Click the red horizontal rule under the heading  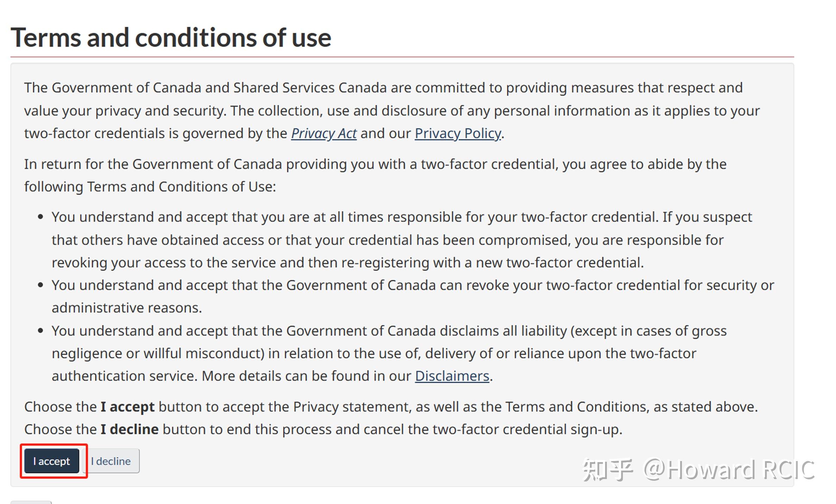[x=402, y=57]
